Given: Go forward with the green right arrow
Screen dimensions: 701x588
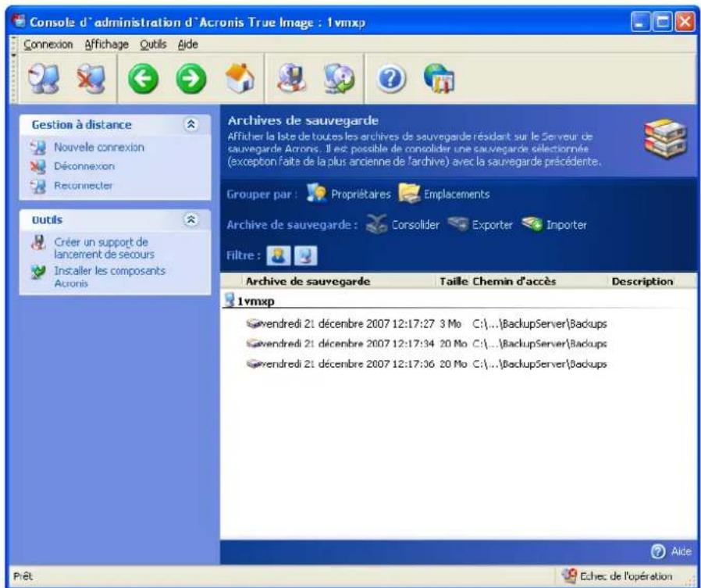Looking at the screenshot, I should click(191, 79).
